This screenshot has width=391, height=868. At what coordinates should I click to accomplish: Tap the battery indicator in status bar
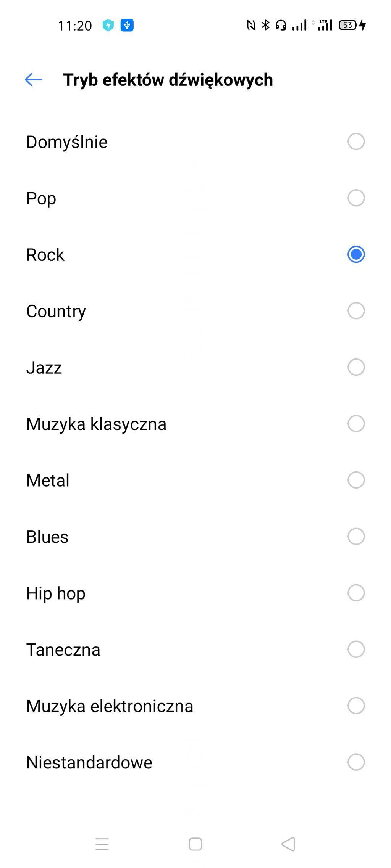pyautogui.click(x=348, y=25)
